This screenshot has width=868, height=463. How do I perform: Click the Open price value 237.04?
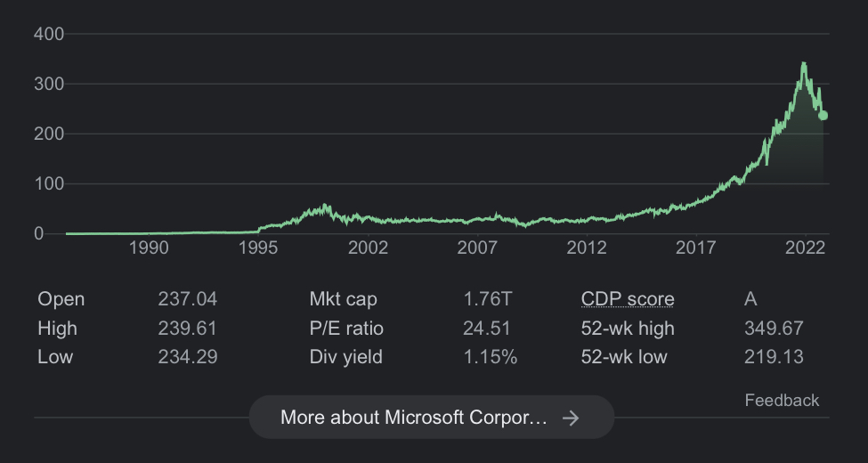pyautogui.click(x=187, y=299)
